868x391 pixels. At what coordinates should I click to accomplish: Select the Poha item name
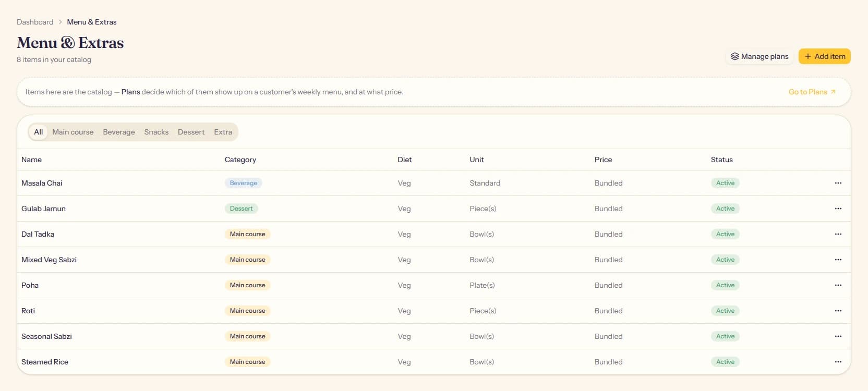click(x=30, y=285)
